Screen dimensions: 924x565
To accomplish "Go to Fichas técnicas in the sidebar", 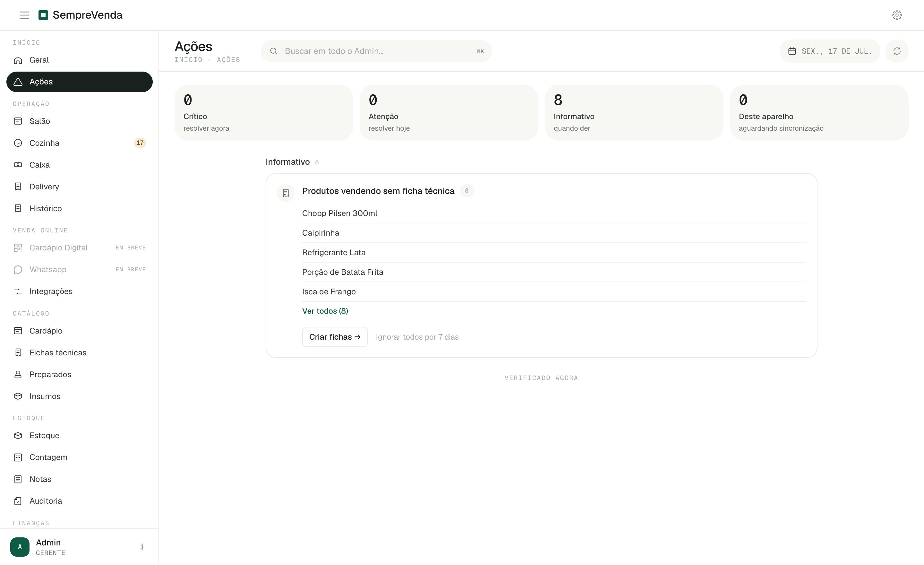I will coord(80,352).
